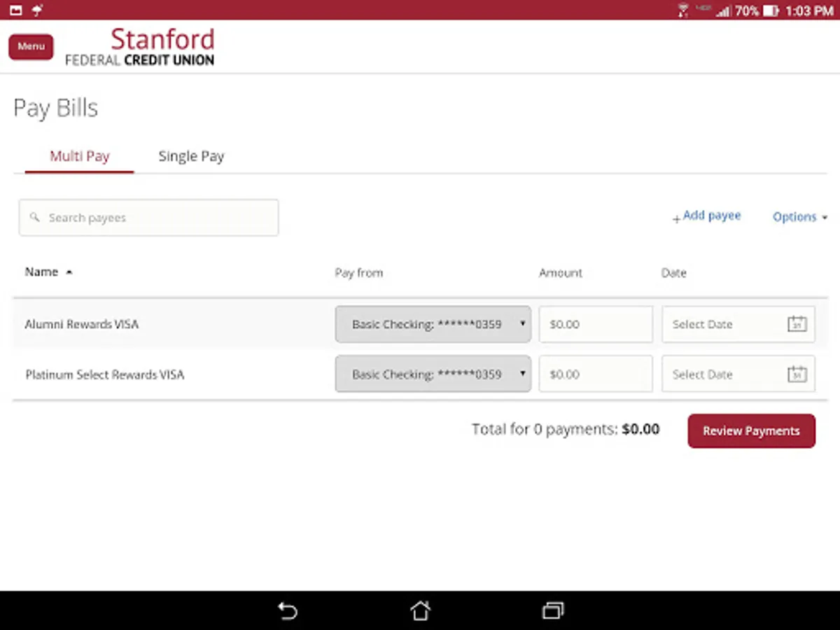
Task: Select the Platinum Select Rewards VISA payee name
Action: pyautogui.click(x=105, y=374)
